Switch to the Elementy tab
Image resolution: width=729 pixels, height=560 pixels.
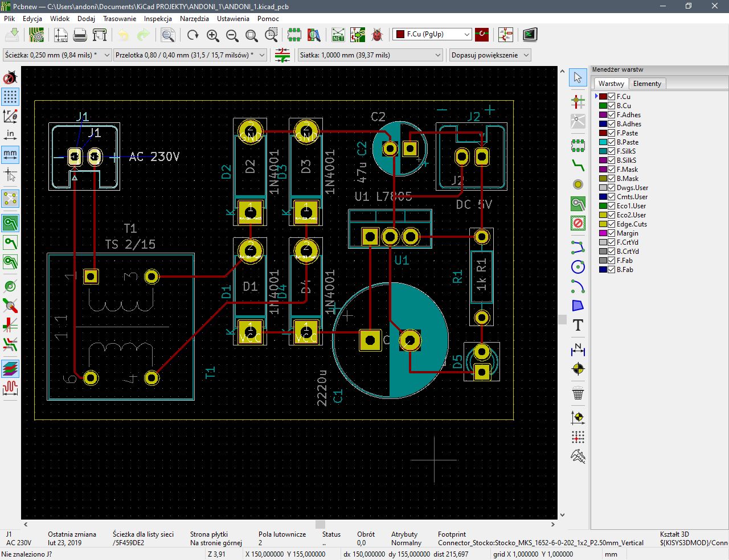pyautogui.click(x=647, y=84)
